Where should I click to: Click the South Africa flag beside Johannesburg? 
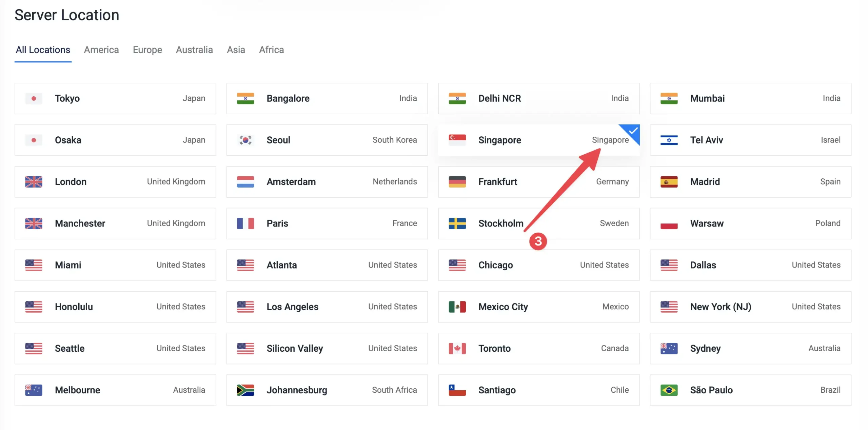pos(245,390)
